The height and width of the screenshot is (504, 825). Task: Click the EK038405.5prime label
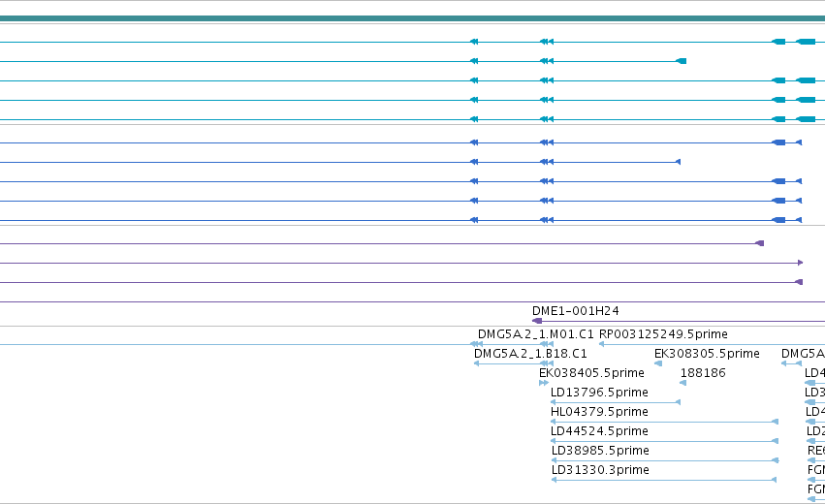click(x=592, y=373)
